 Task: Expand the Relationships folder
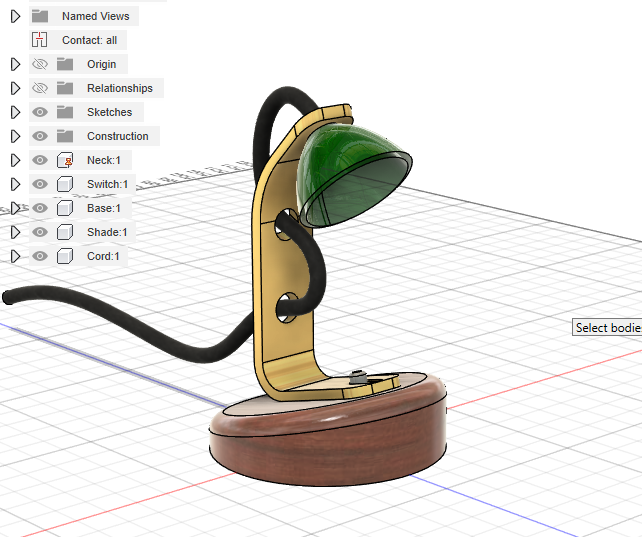[x=15, y=88]
